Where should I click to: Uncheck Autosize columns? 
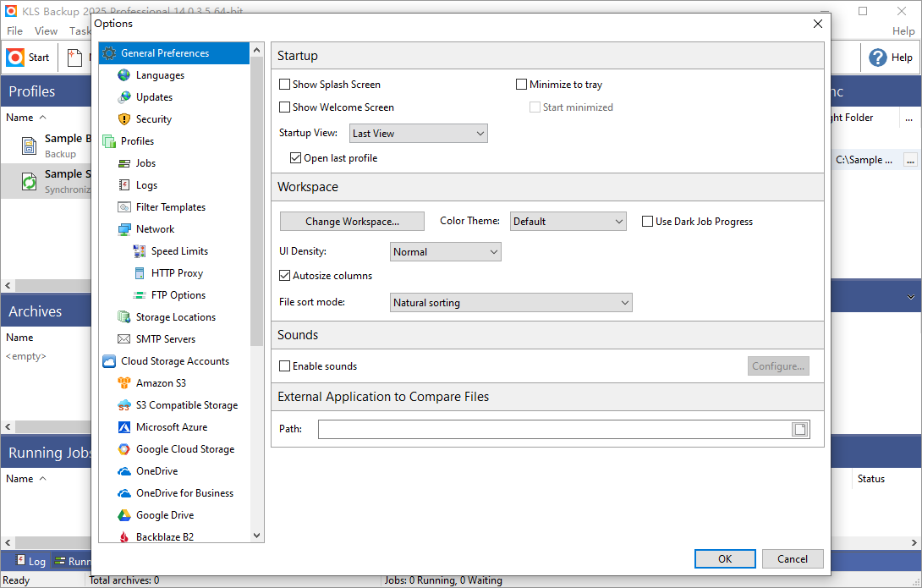284,276
